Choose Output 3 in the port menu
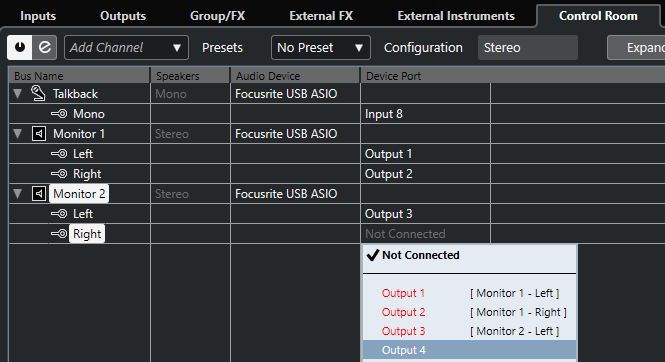This screenshot has height=362, width=665. point(469,331)
